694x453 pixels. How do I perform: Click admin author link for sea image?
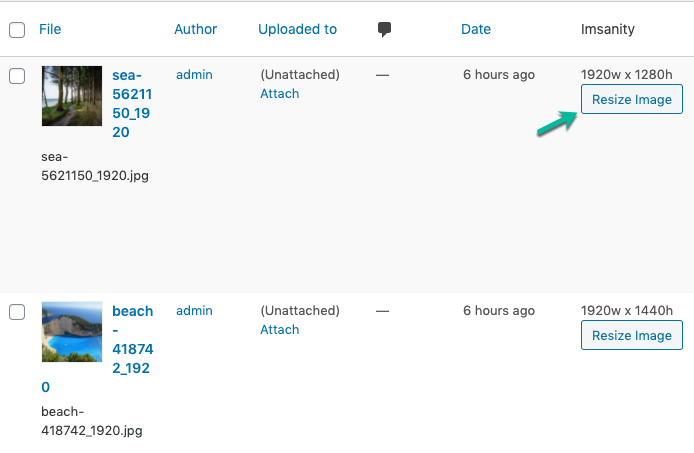pyautogui.click(x=194, y=74)
